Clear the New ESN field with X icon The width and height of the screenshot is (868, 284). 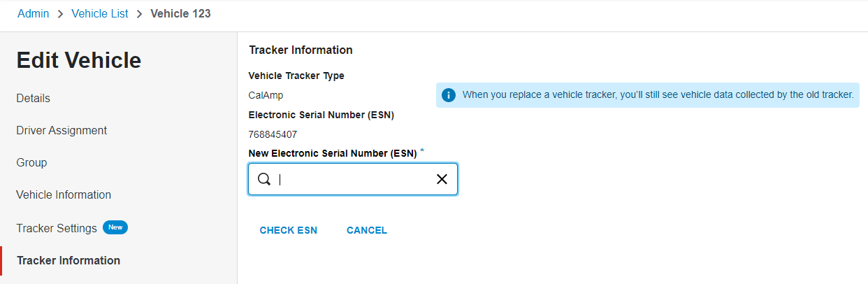(x=442, y=180)
